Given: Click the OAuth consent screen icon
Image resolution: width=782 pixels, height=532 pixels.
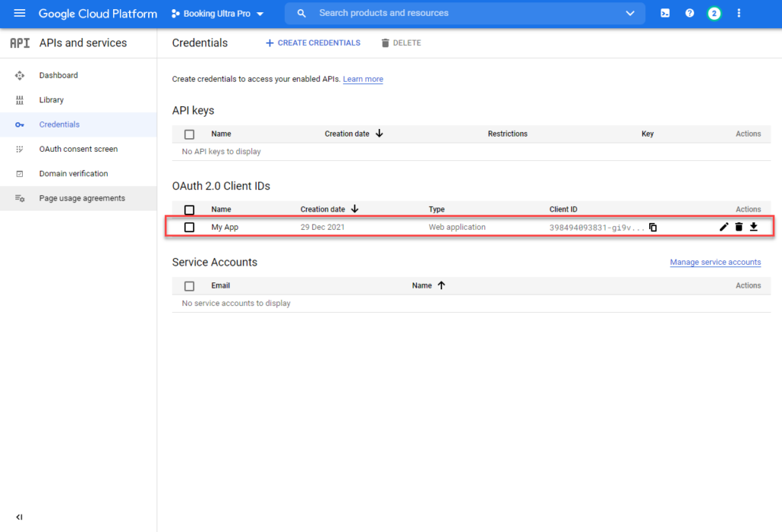Looking at the screenshot, I should 19,149.
